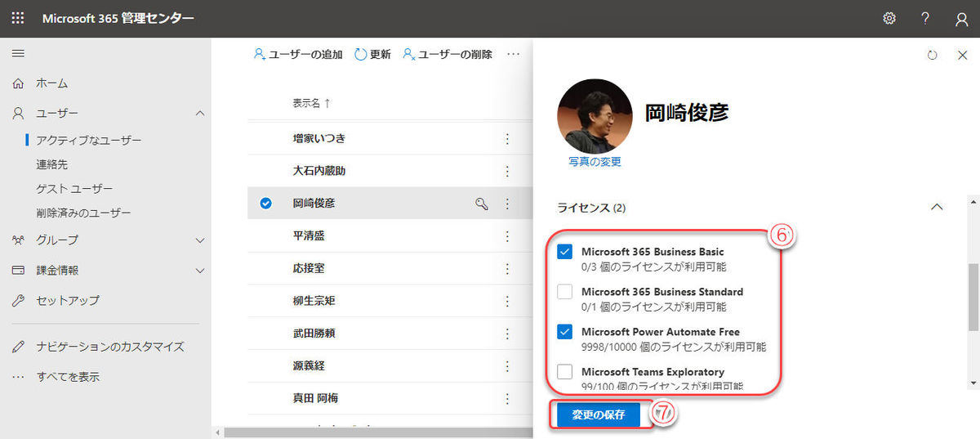Click すべてを表示 in sidebar
The image size is (980, 439).
(68, 377)
